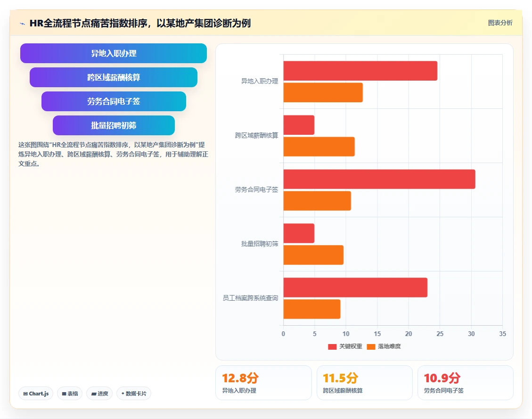
Task: Click the 表格 tag chip
Action: coord(70,394)
